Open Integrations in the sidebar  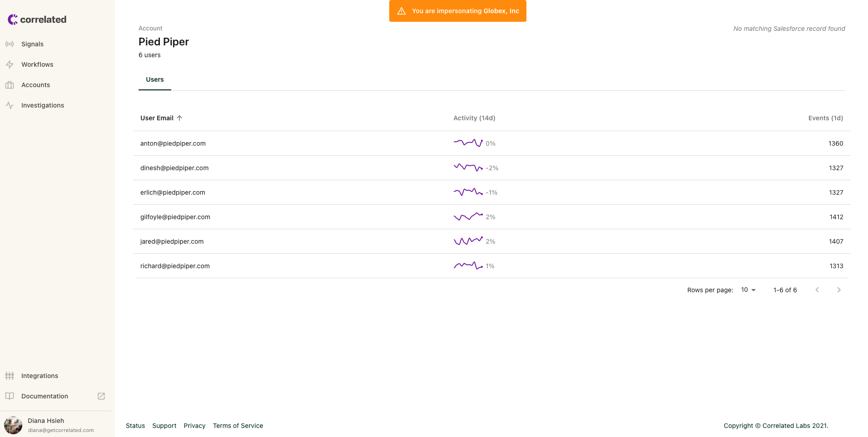pos(40,376)
